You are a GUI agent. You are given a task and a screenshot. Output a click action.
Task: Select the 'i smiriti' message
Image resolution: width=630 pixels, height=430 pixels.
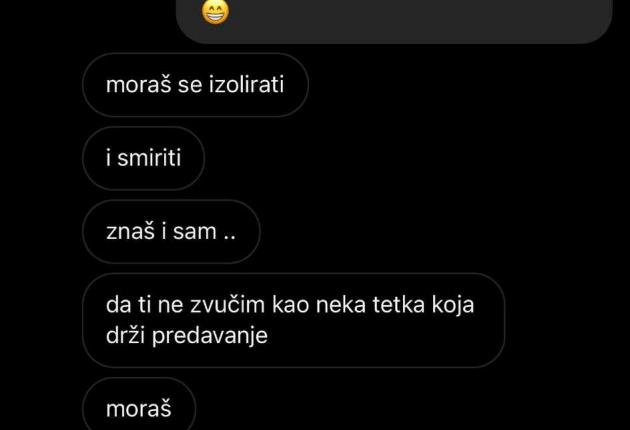click(143, 158)
